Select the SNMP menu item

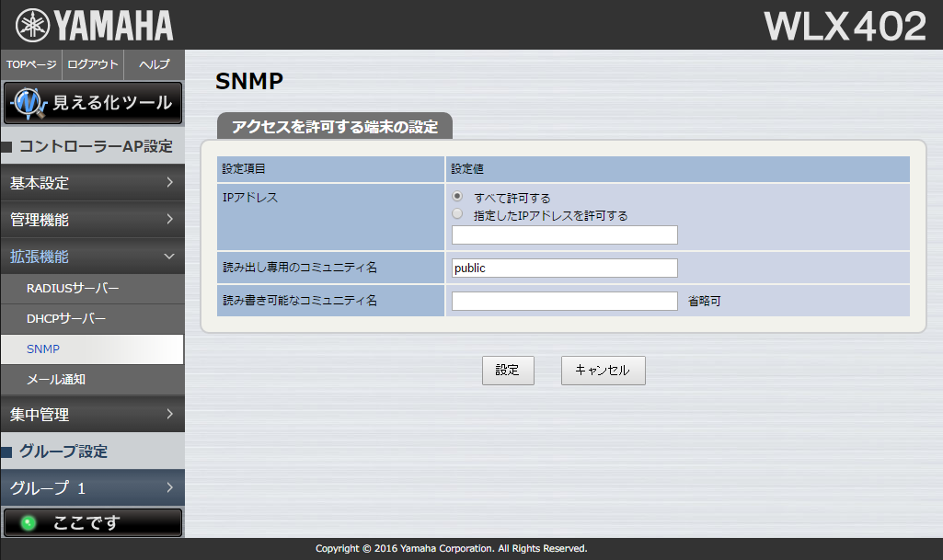pos(93,349)
